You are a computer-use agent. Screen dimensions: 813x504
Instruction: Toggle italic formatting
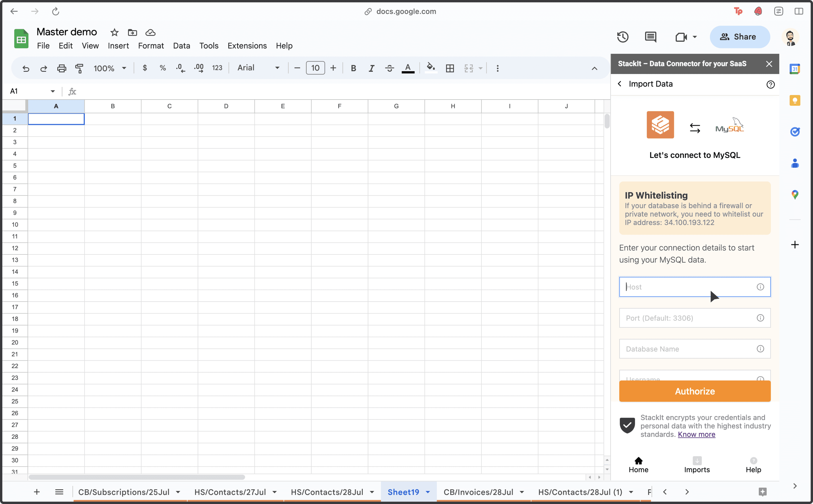pyautogui.click(x=371, y=68)
